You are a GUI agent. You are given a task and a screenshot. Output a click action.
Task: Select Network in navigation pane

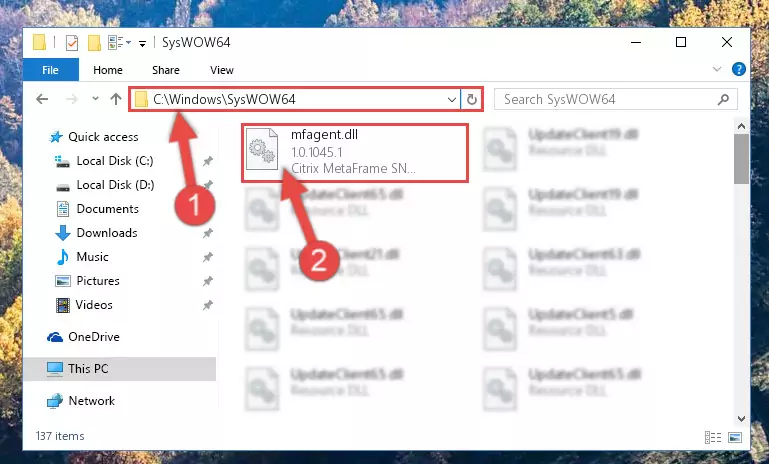click(91, 401)
